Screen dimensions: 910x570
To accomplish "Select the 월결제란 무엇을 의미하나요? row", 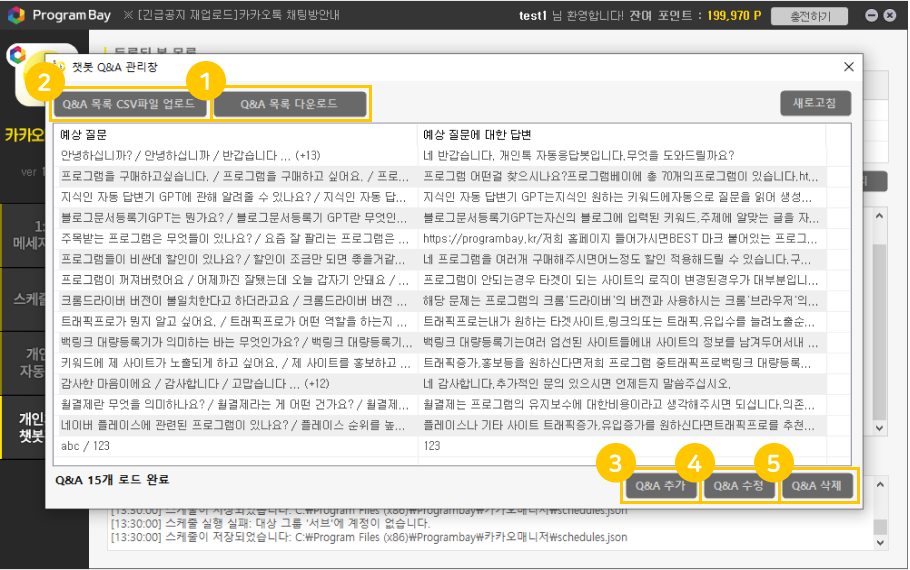I will [235, 404].
